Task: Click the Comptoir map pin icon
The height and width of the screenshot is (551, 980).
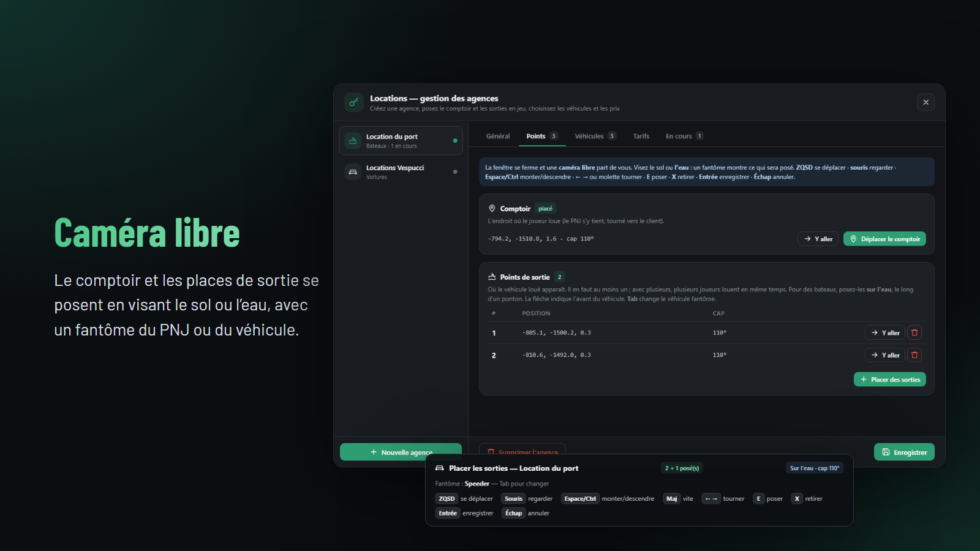Action: pos(492,209)
